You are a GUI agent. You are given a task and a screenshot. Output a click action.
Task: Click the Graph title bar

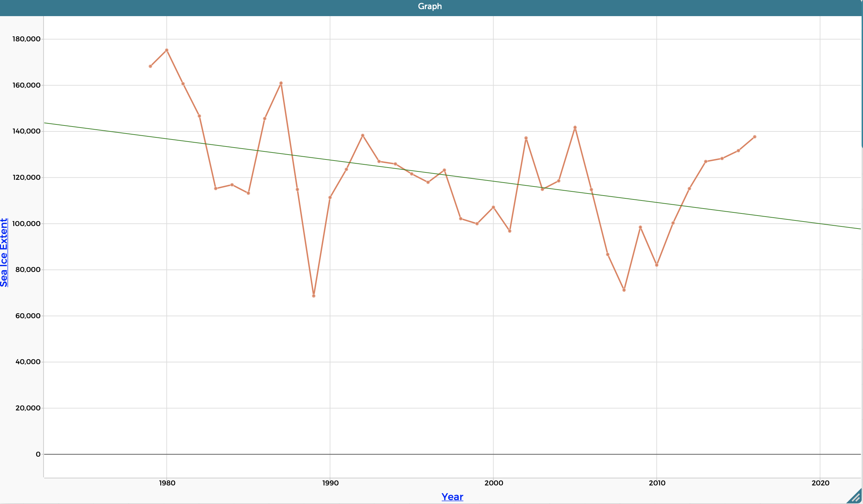click(429, 6)
